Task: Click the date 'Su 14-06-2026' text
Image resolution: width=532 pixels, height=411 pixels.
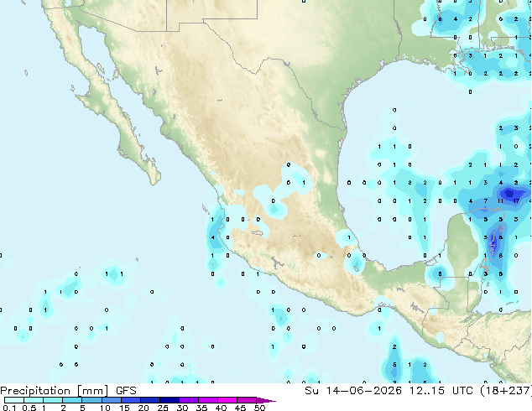Action: pyautogui.click(x=353, y=391)
